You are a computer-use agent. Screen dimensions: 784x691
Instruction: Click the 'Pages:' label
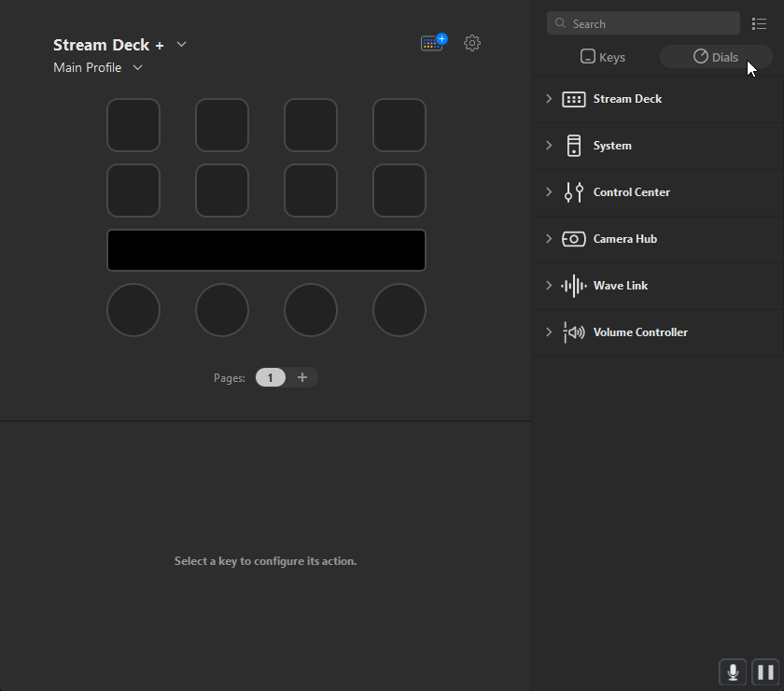coord(230,378)
